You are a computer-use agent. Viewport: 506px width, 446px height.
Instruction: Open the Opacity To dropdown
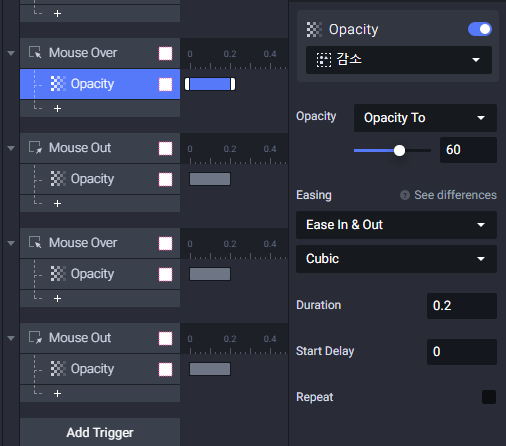[425, 118]
